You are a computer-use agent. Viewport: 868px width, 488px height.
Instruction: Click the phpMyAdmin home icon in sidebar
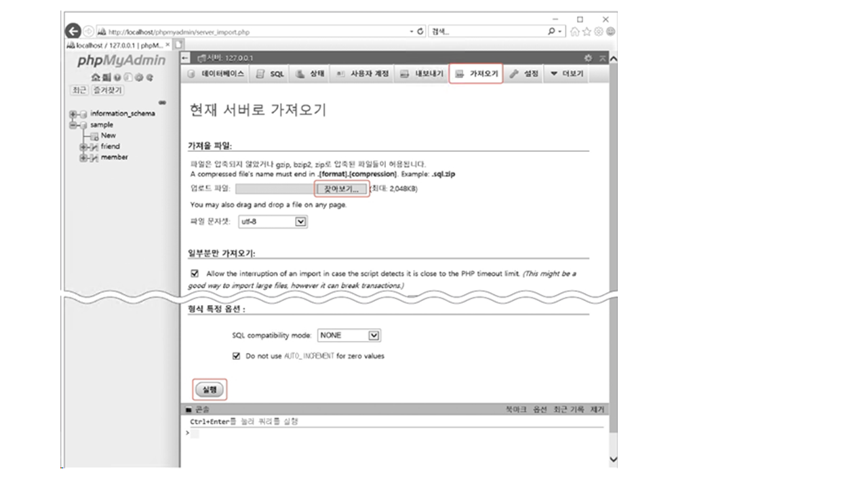pos(97,77)
